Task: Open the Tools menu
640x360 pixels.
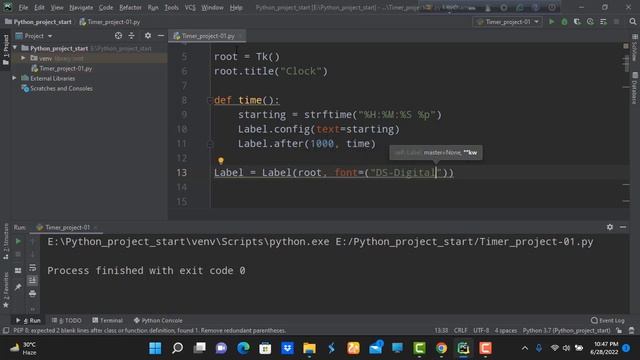Action: click(171, 7)
